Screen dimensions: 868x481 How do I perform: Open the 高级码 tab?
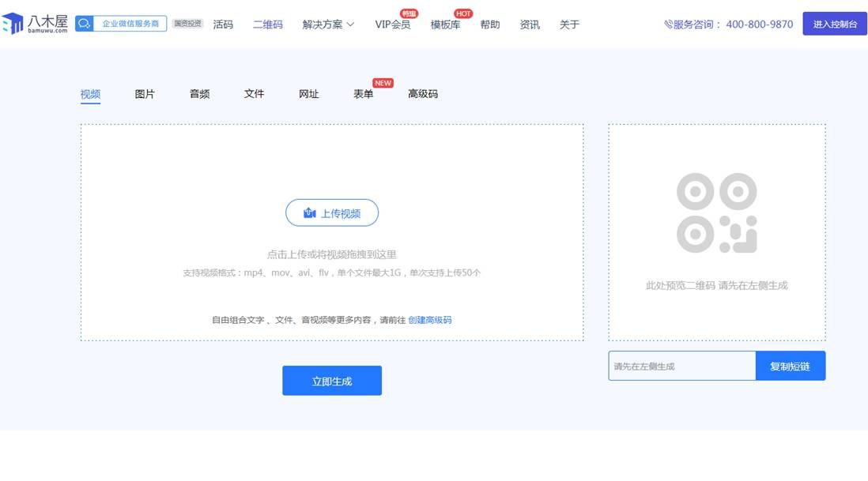(422, 94)
